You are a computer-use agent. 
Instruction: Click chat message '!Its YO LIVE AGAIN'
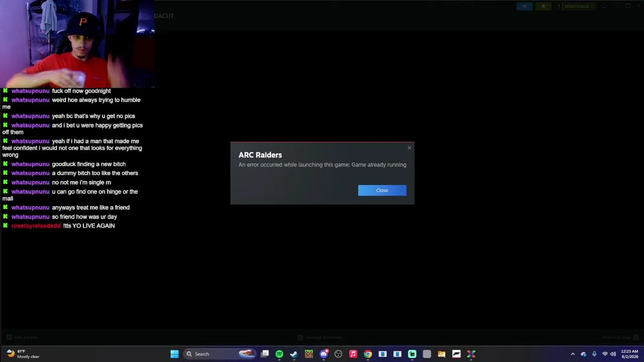point(89,226)
